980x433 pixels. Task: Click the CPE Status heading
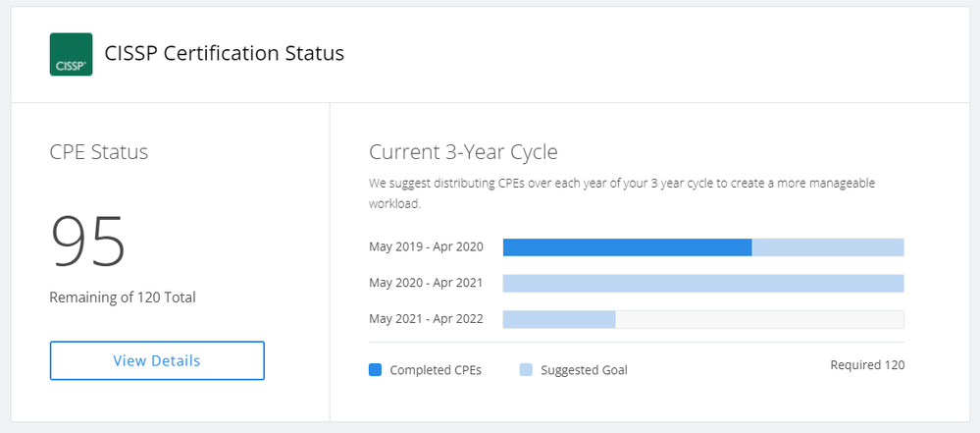tap(99, 152)
